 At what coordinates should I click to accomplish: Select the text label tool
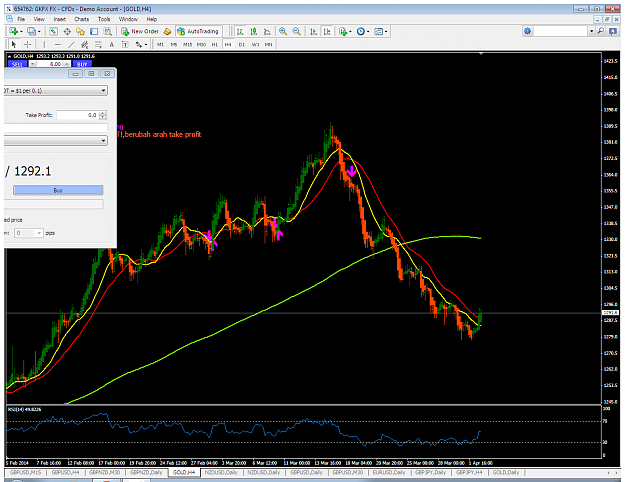tap(125, 44)
